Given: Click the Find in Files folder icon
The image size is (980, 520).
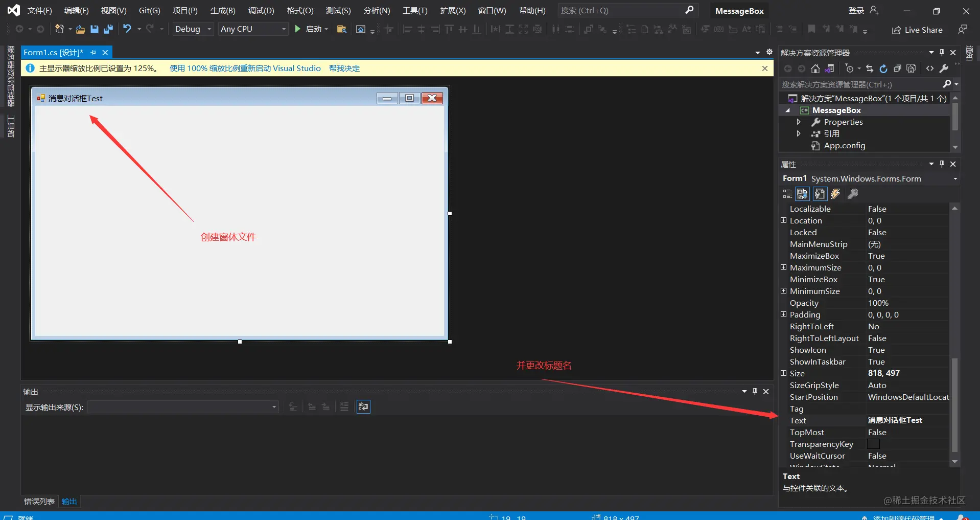Looking at the screenshot, I should (342, 29).
